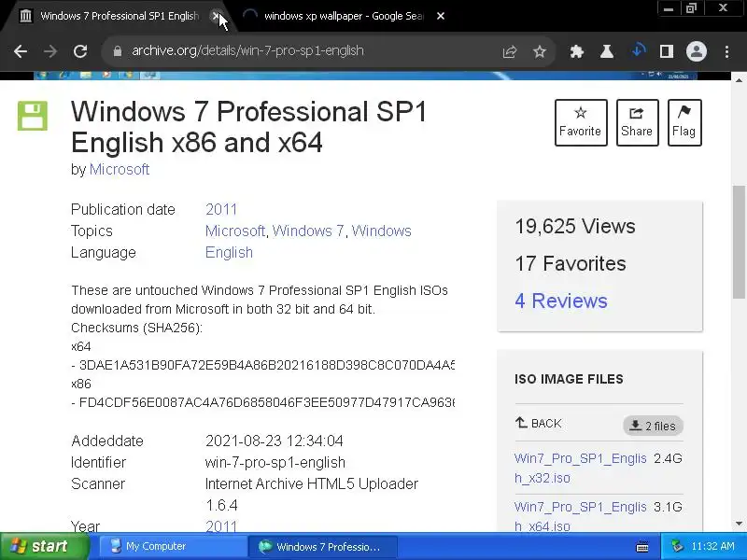Click the 11:32 AM clock
747x560 pixels.
pos(712,546)
